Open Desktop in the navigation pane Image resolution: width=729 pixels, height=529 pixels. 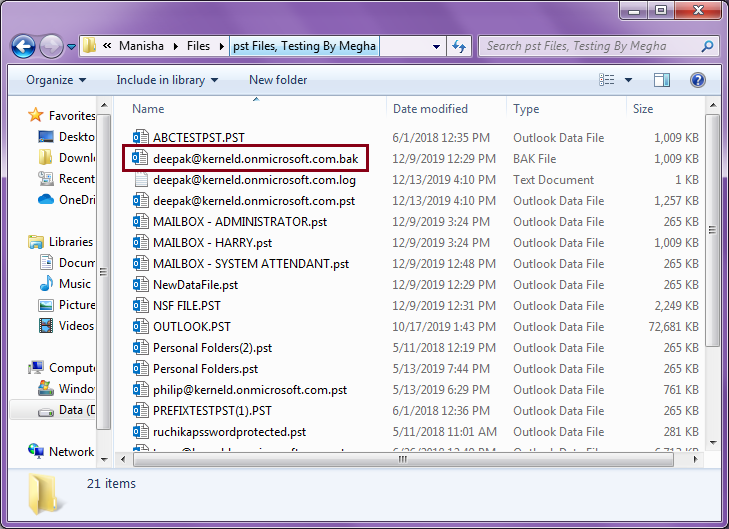[66, 137]
